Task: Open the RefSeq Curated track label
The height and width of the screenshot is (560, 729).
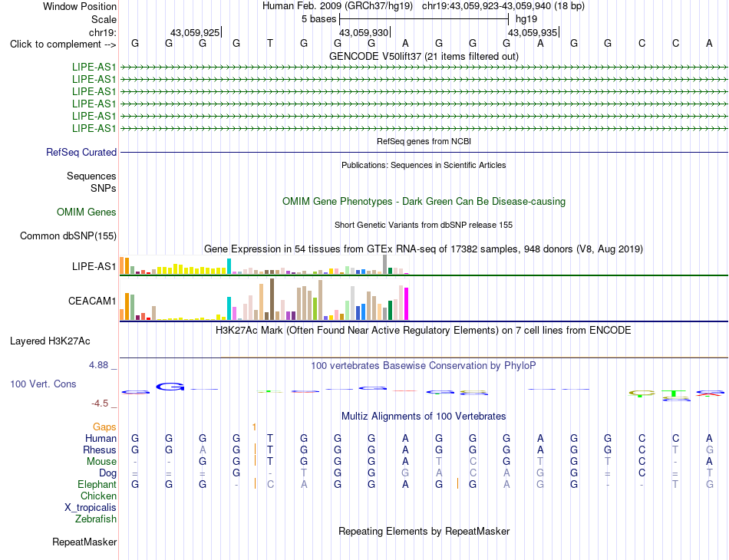Action: pyautogui.click(x=81, y=152)
